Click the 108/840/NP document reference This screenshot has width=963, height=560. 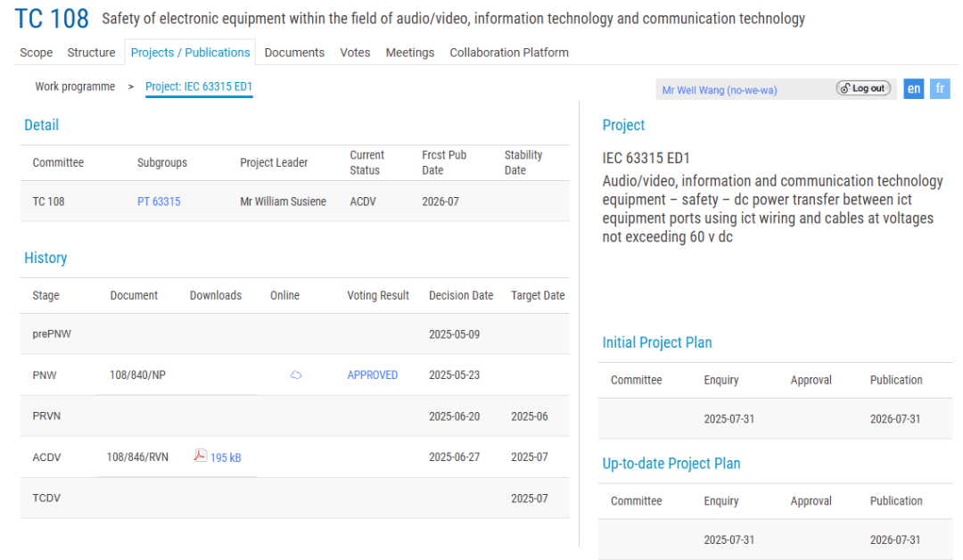click(136, 375)
